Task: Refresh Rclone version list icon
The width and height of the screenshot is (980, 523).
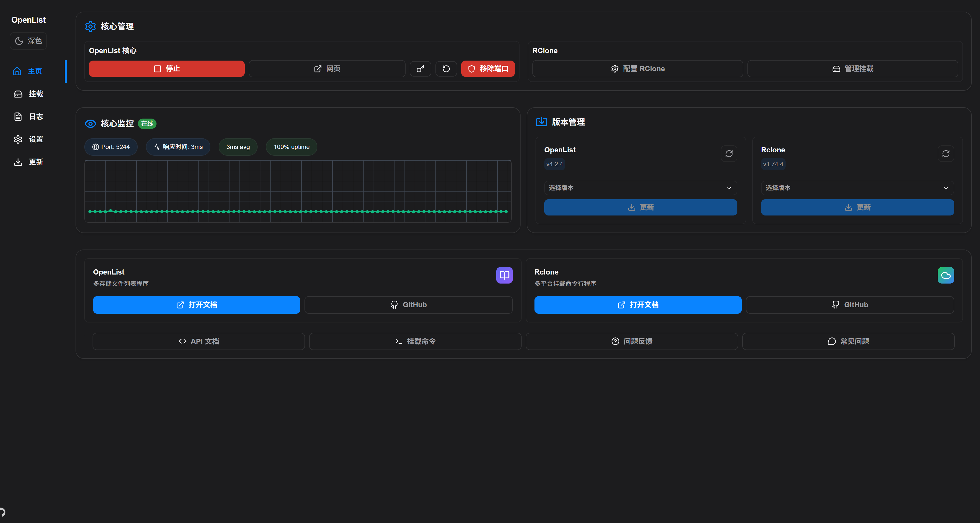Action: click(x=946, y=154)
